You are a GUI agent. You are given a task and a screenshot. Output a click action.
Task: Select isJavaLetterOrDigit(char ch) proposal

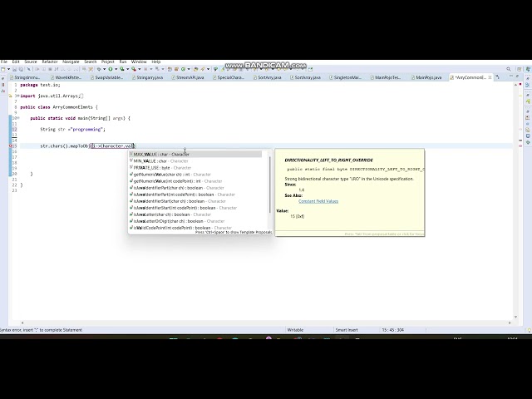click(x=195, y=221)
